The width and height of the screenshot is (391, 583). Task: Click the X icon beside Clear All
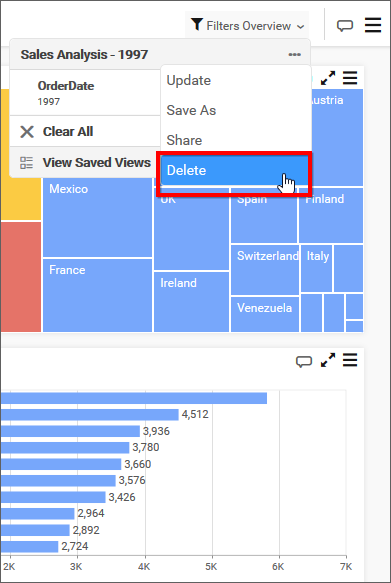tap(27, 132)
